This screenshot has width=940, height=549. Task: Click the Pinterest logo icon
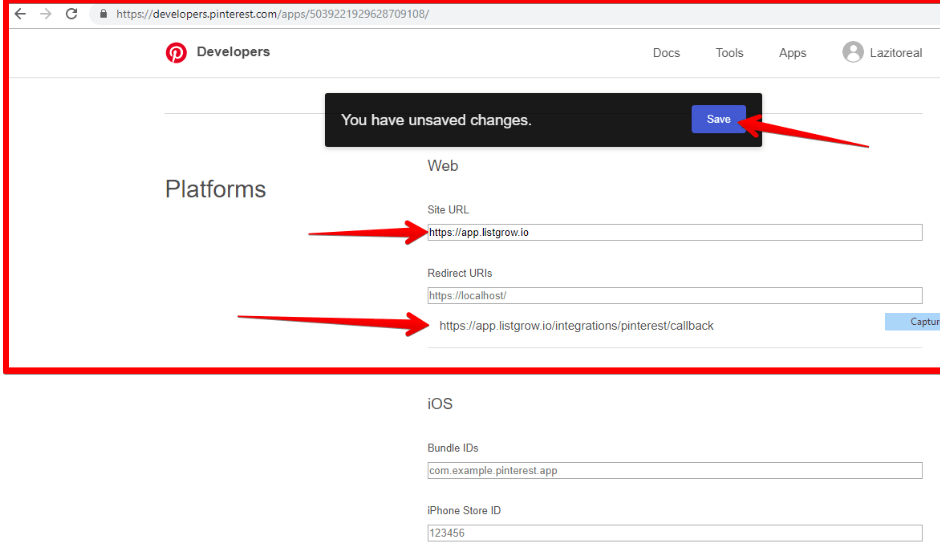click(176, 53)
